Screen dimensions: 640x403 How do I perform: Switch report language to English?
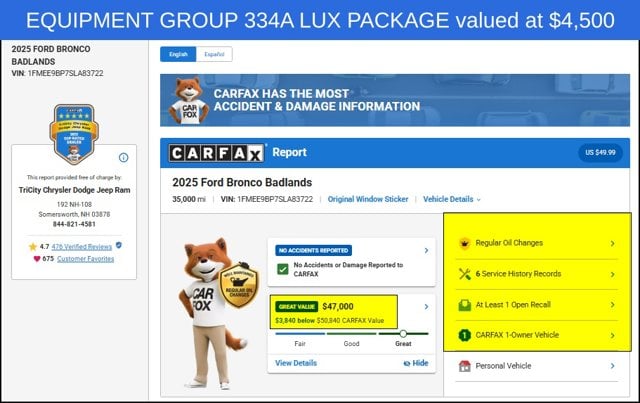pyautogui.click(x=178, y=54)
